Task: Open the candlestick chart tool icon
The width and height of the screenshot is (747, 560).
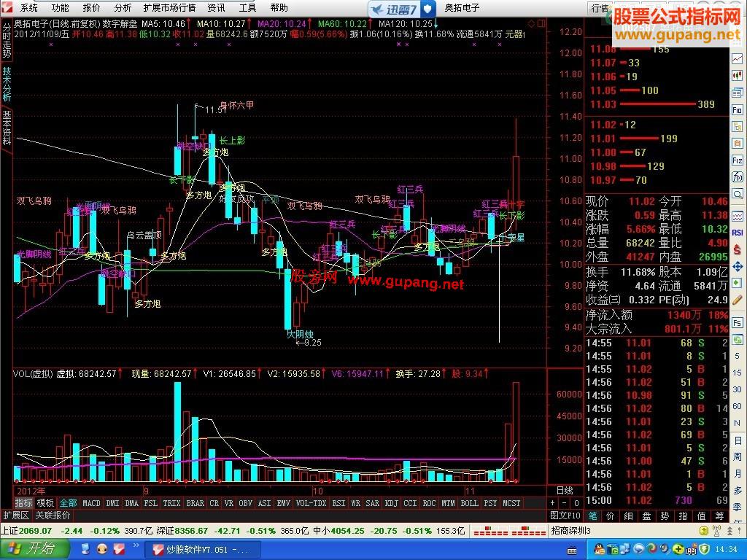Action: point(737,75)
